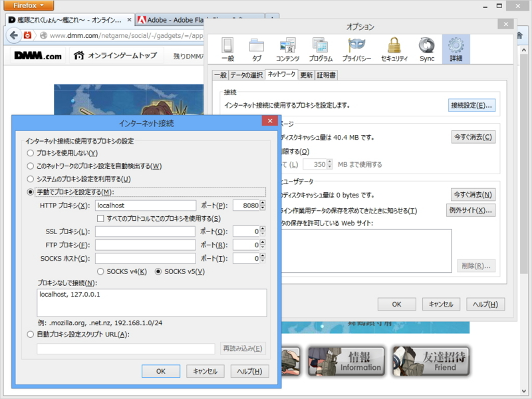Click the 接続設定(E)... button
532x399 pixels.
tap(471, 105)
